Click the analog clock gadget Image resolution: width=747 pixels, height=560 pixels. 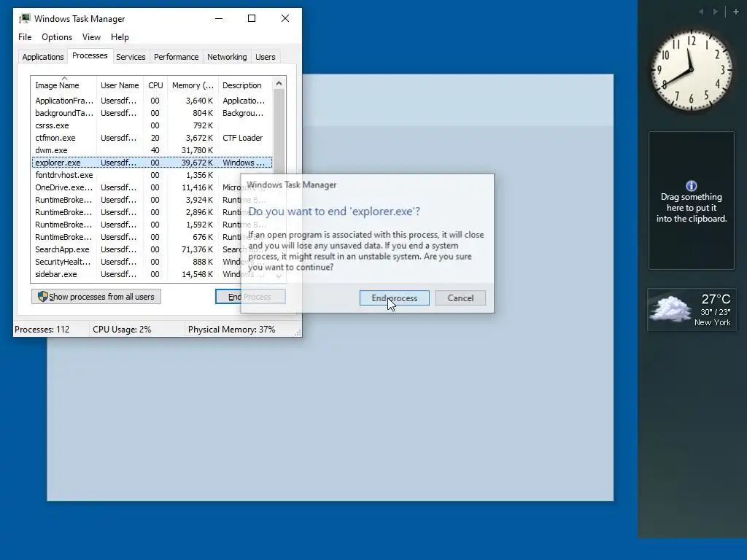pyautogui.click(x=691, y=71)
